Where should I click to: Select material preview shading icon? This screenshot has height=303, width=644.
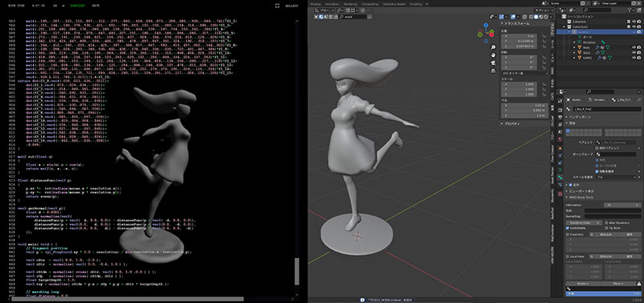pos(541,17)
